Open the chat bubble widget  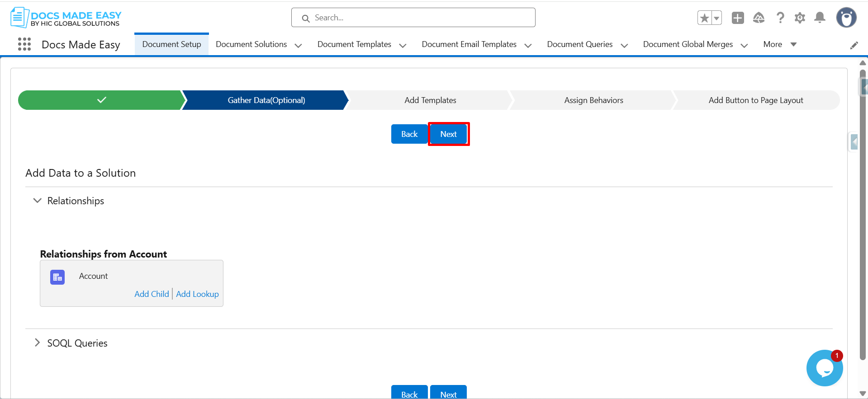tap(824, 368)
